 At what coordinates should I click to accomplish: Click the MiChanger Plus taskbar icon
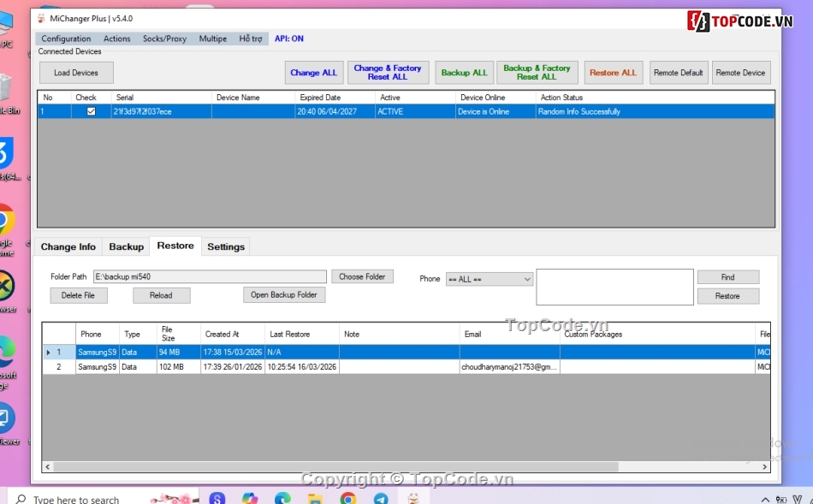click(413, 498)
